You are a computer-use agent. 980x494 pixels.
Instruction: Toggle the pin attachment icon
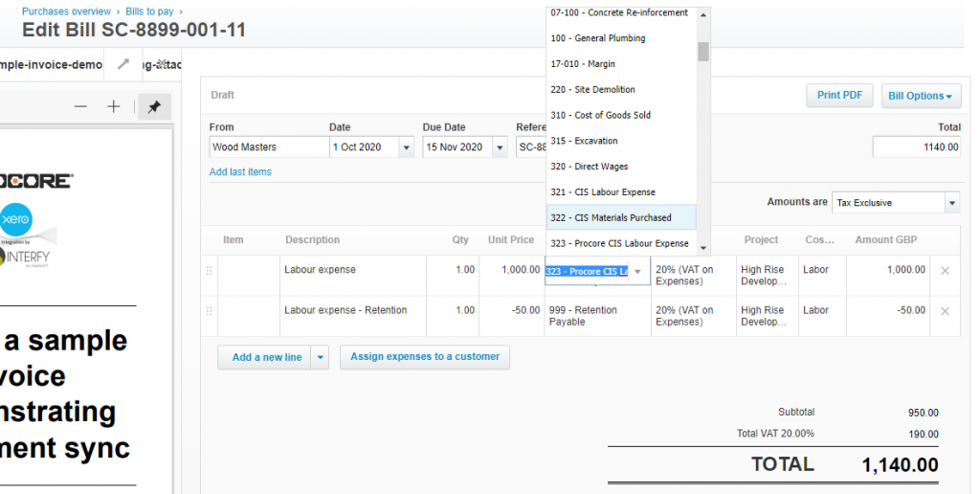click(153, 107)
